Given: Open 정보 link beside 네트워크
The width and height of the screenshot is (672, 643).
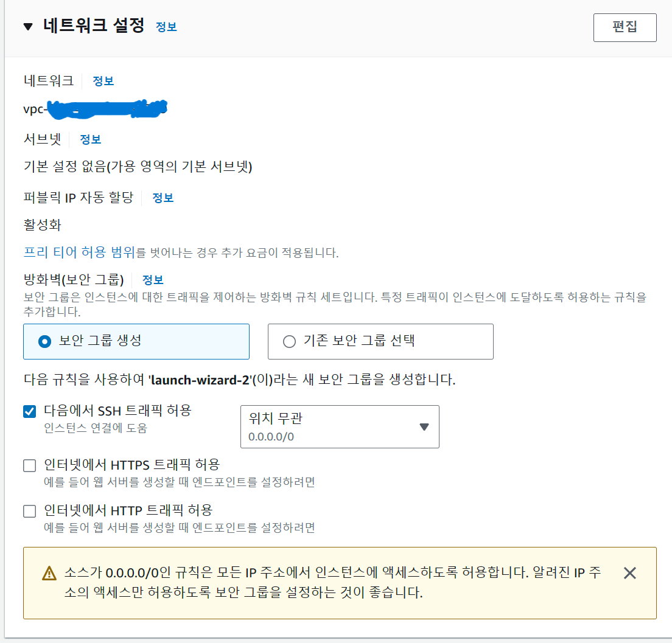Looking at the screenshot, I should point(103,80).
